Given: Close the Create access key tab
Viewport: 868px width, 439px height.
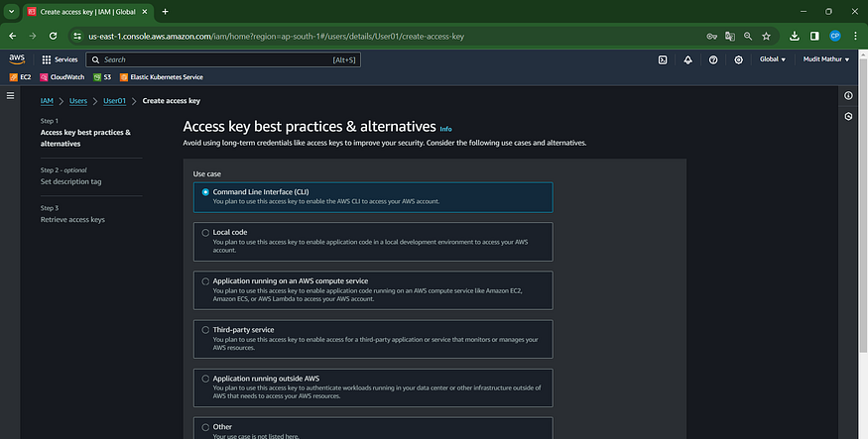Looking at the screenshot, I should pyautogui.click(x=145, y=12).
